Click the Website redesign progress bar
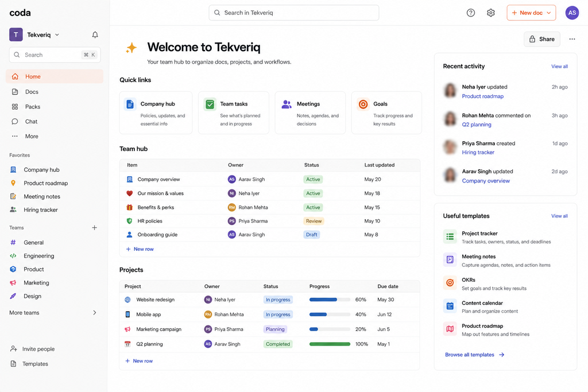Image resolution: width=588 pixels, height=392 pixels. 330,300
